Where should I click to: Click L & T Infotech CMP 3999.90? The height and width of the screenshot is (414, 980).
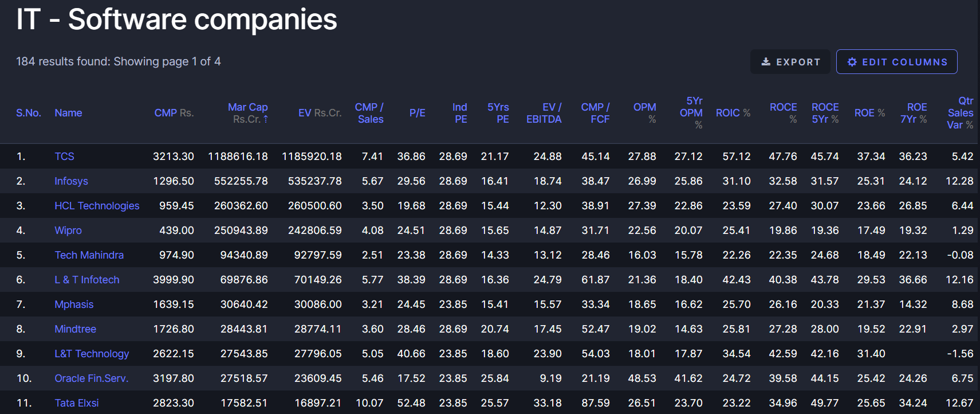click(174, 280)
